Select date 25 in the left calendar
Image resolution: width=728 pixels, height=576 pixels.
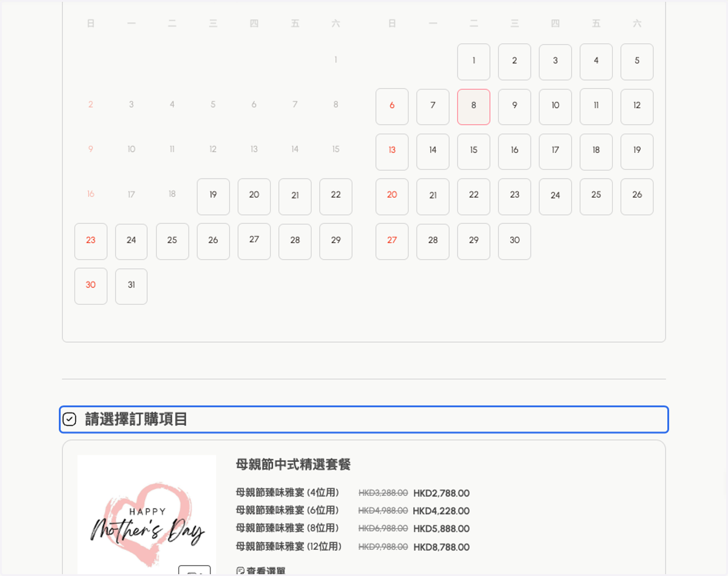coord(172,242)
